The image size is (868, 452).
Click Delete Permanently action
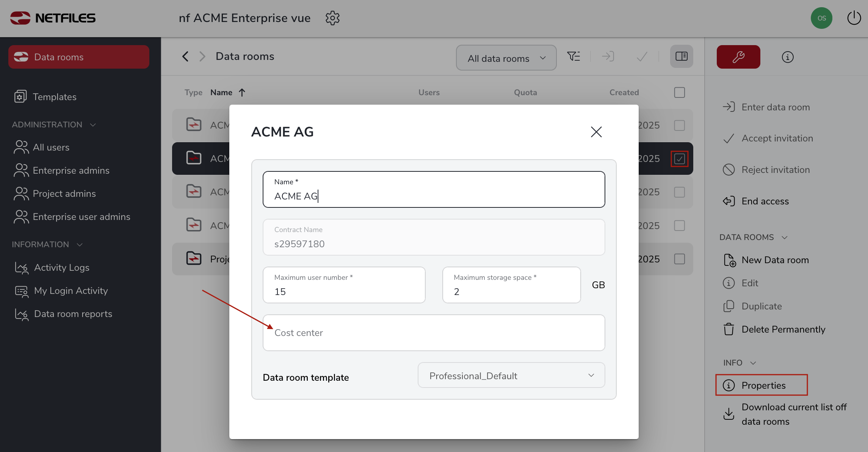click(783, 329)
